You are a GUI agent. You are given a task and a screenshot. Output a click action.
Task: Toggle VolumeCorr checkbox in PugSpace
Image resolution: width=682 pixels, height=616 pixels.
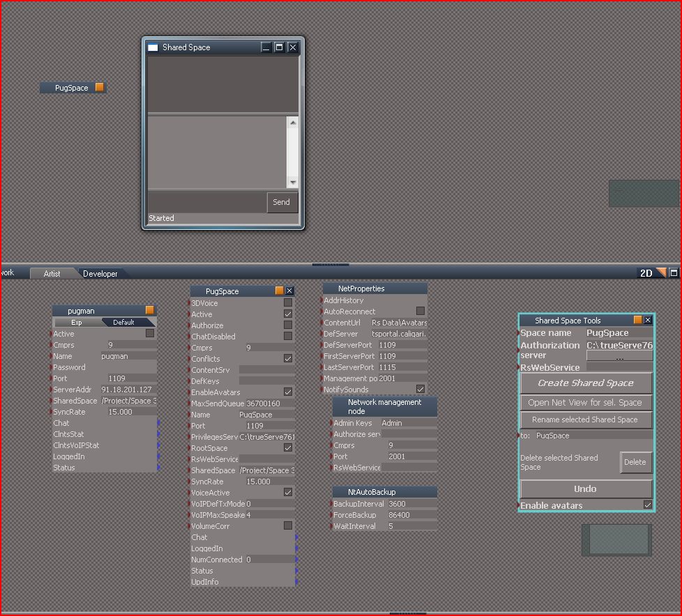click(287, 525)
